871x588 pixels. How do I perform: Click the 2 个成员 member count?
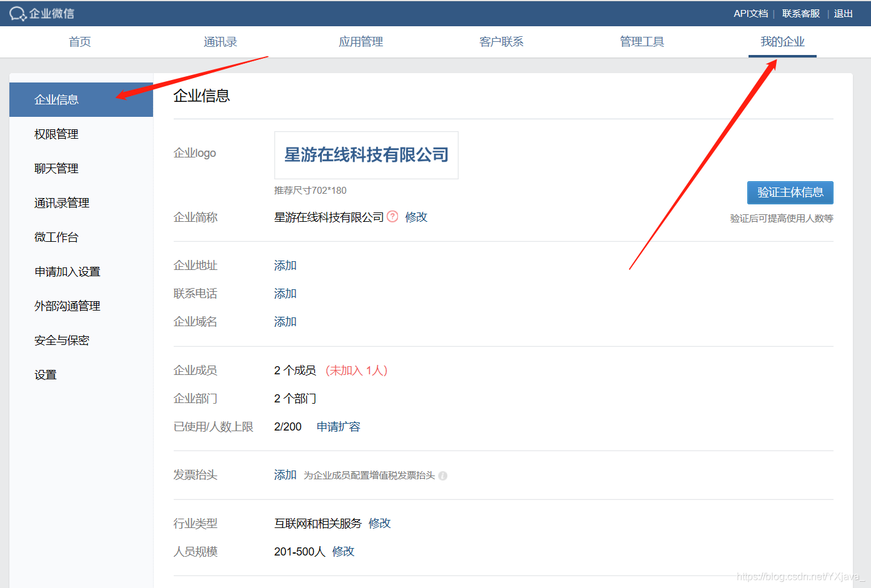coord(296,371)
